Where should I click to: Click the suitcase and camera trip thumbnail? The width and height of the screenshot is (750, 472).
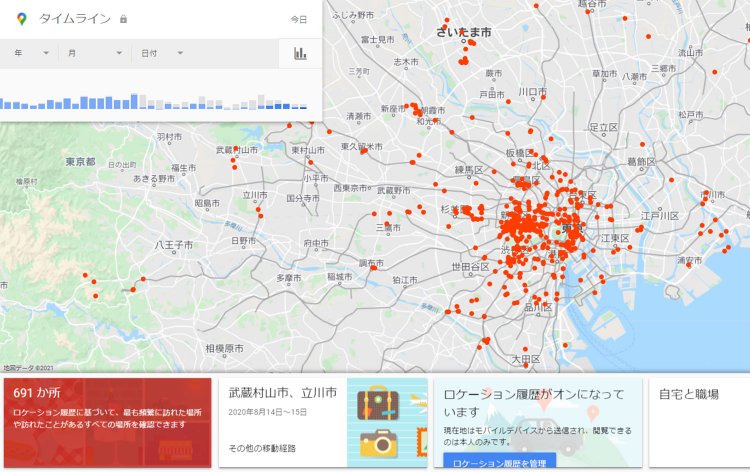point(387,423)
